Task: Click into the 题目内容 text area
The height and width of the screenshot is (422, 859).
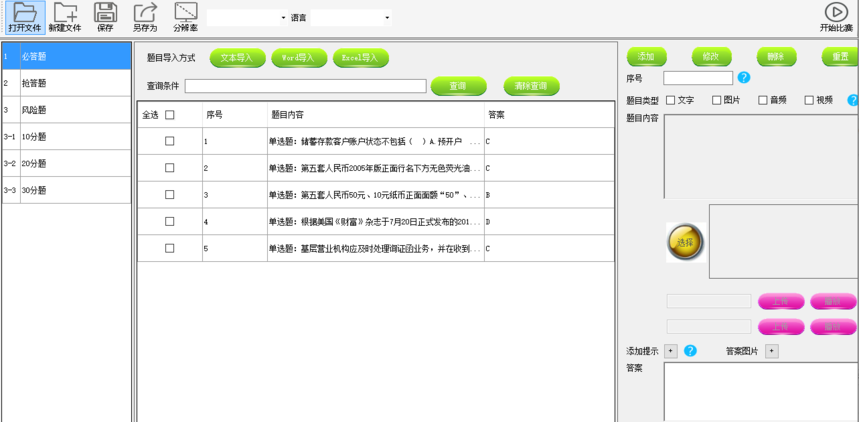Action: [761, 156]
